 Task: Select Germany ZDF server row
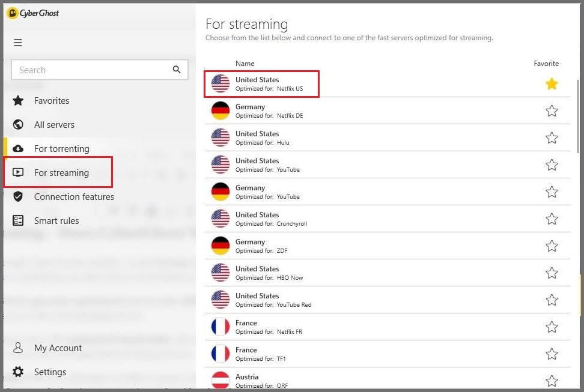(388, 246)
